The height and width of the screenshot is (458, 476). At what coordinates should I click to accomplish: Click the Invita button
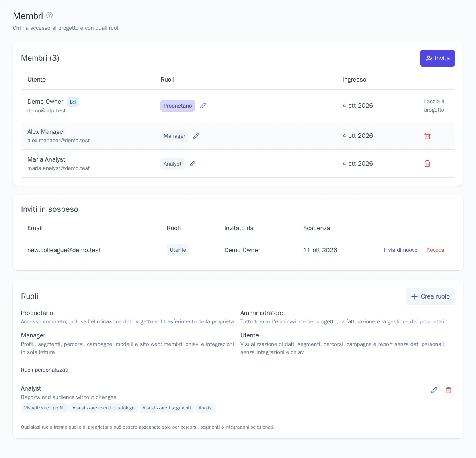coord(437,58)
